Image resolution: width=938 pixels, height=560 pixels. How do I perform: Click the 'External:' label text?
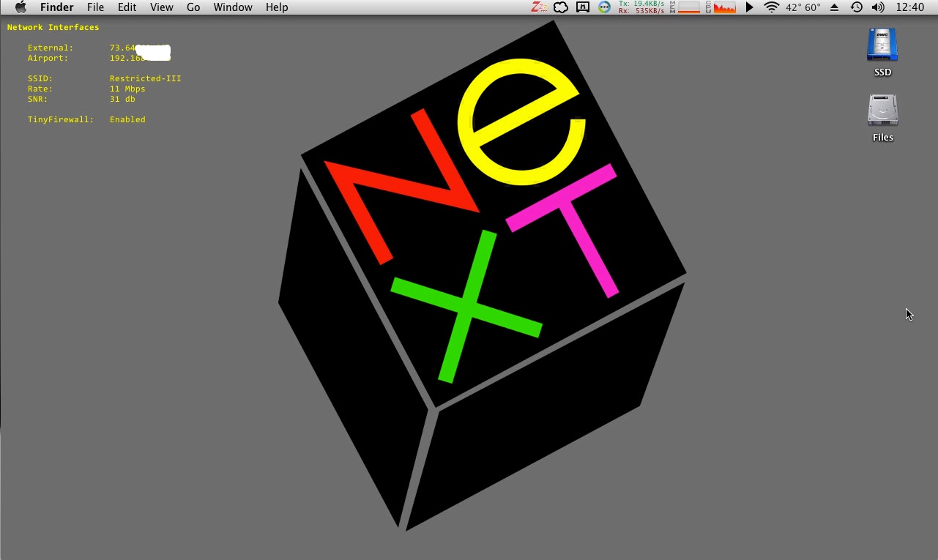(51, 48)
